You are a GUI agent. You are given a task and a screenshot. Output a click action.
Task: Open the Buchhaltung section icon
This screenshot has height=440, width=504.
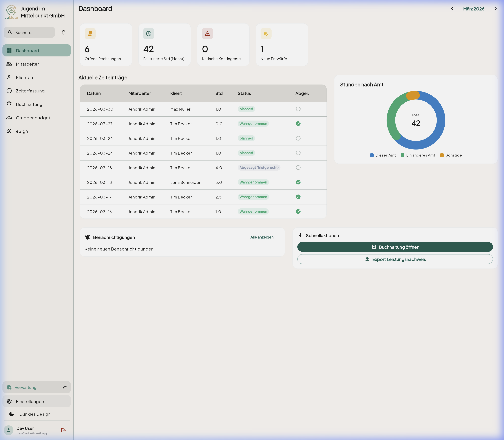pos(9,104)
